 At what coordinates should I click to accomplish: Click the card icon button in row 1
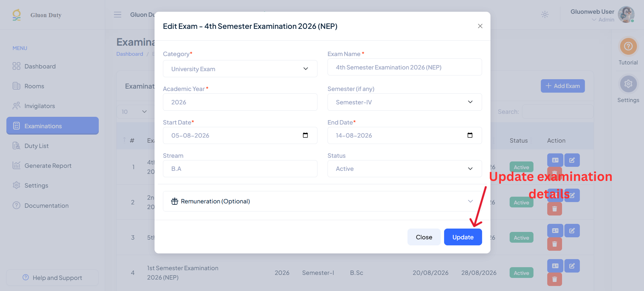(x=555, y=160)
